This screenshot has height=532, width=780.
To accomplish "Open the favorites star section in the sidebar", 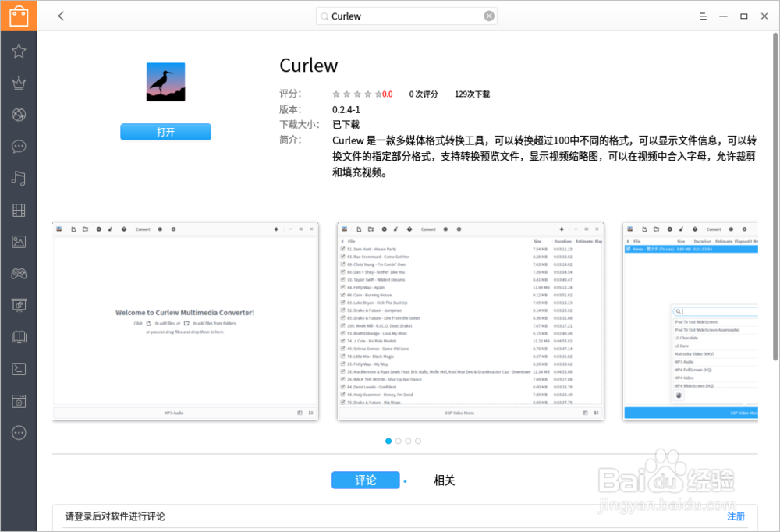I will 19,51.
